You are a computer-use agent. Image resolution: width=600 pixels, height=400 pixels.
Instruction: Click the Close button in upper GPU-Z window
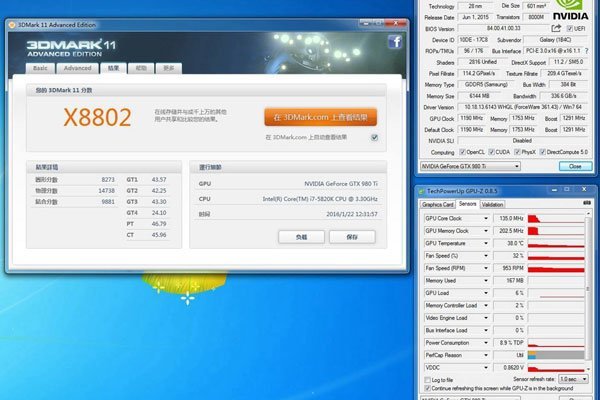coord(575,166)
